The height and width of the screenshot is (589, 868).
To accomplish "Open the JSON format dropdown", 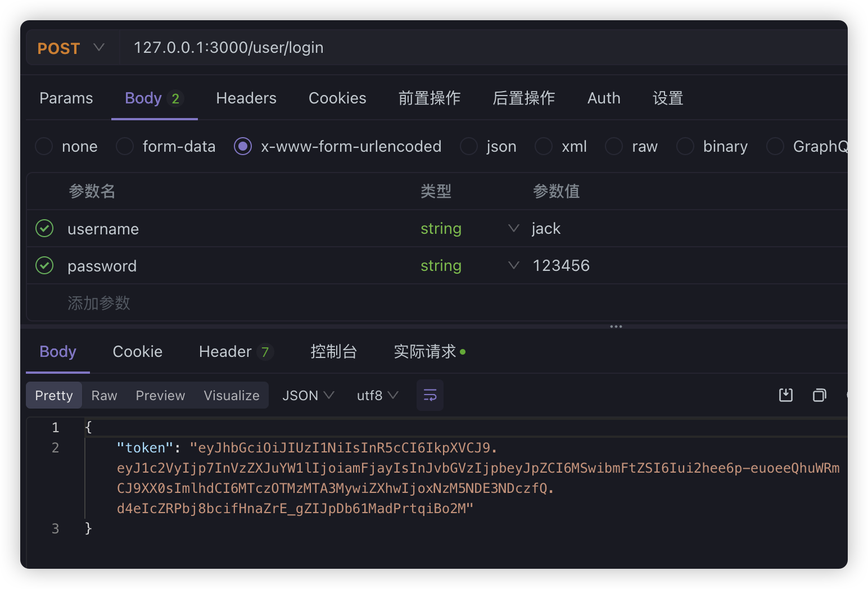I will tap(308, 396).
